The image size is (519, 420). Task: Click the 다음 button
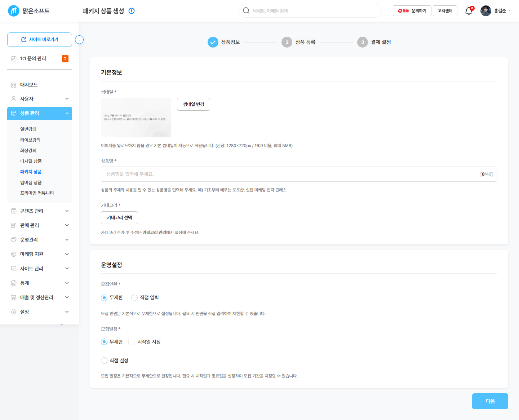(490, 401)
